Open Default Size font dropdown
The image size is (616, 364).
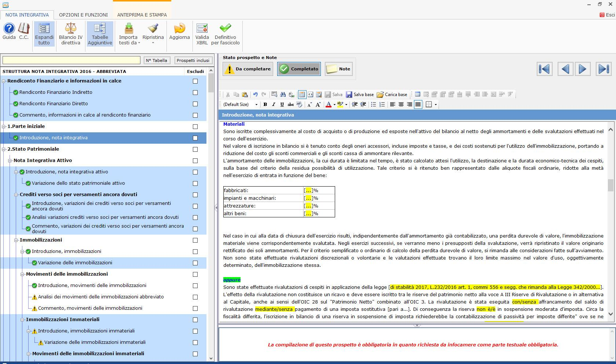256,104
